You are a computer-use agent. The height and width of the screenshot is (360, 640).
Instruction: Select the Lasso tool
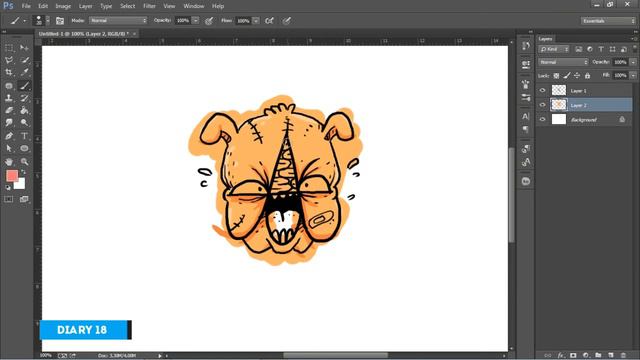click(x=9, y=60)
